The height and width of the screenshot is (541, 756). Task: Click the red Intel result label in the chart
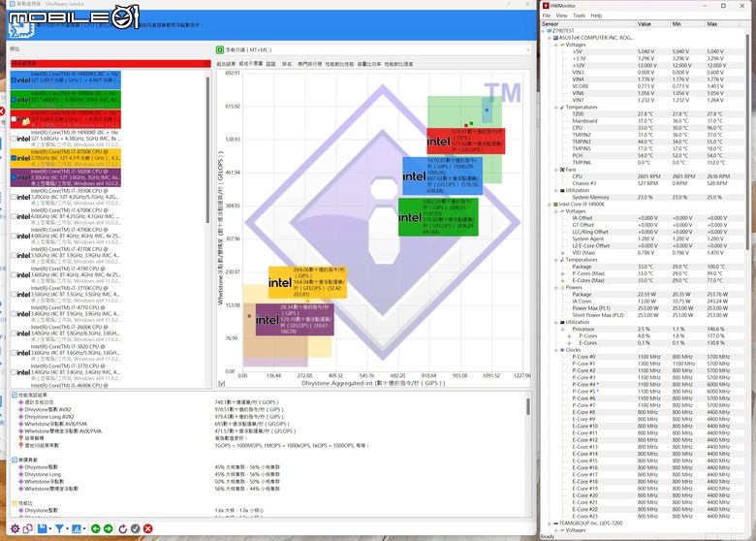coord(466,141)
